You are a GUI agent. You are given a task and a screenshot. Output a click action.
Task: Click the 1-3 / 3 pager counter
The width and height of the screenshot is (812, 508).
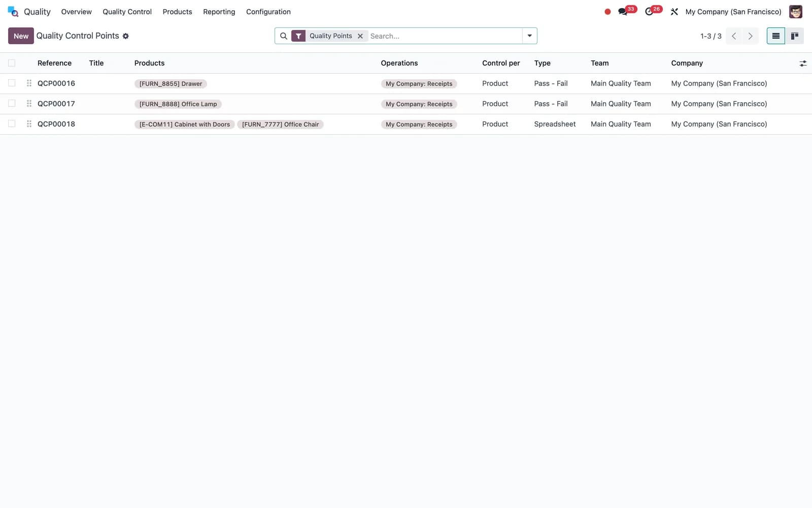point(710,36)
